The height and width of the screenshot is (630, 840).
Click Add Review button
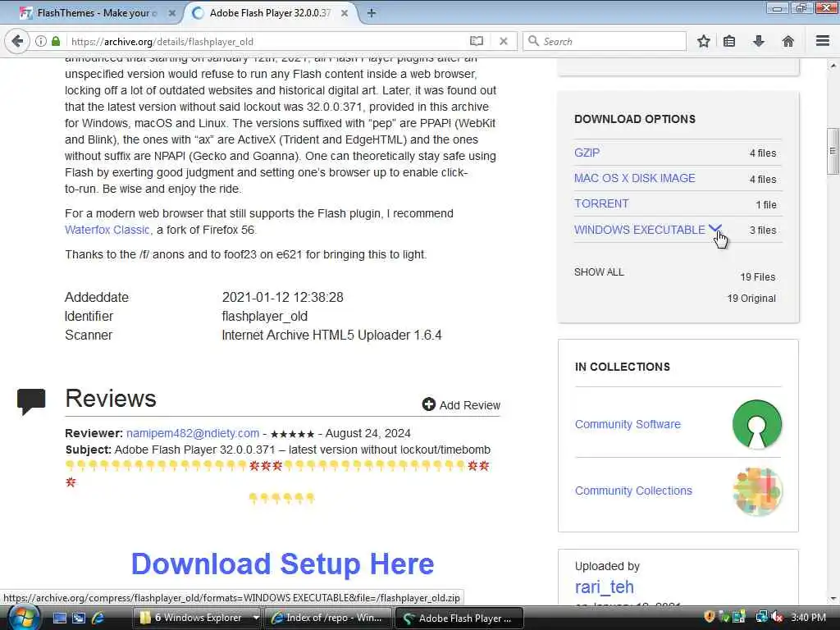[461, 405]
